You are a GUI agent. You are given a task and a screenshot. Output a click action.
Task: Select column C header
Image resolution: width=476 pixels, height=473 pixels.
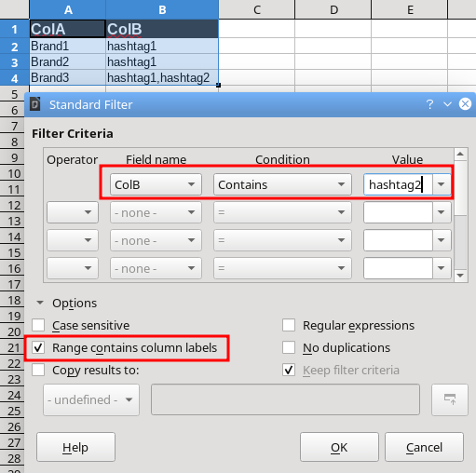click(x=257, y=9)
